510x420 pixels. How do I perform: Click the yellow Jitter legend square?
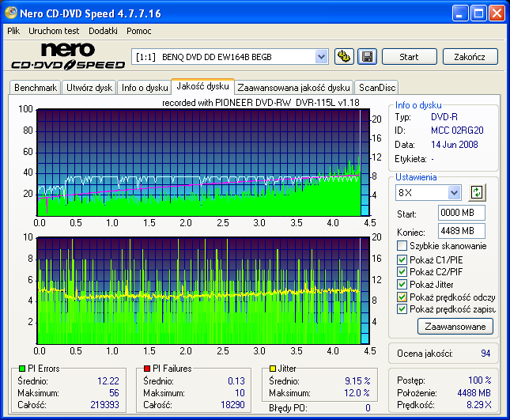click(x=273, y=369)
